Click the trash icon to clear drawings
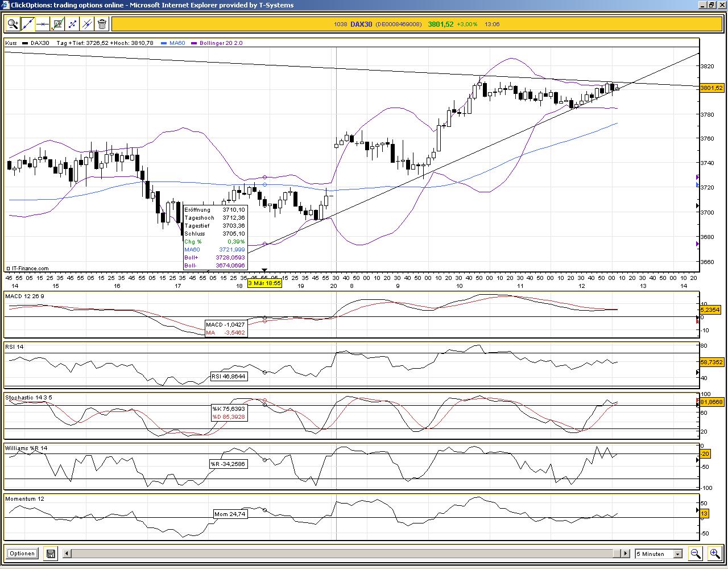This screenshot has height=569, width=728. click(x=101, y=24)
